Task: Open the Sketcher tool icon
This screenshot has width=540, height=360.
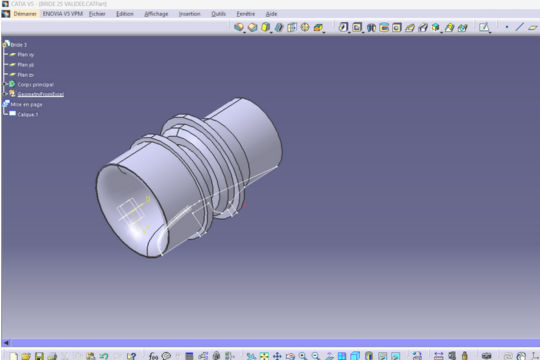Action: click(x=484, y=27)
